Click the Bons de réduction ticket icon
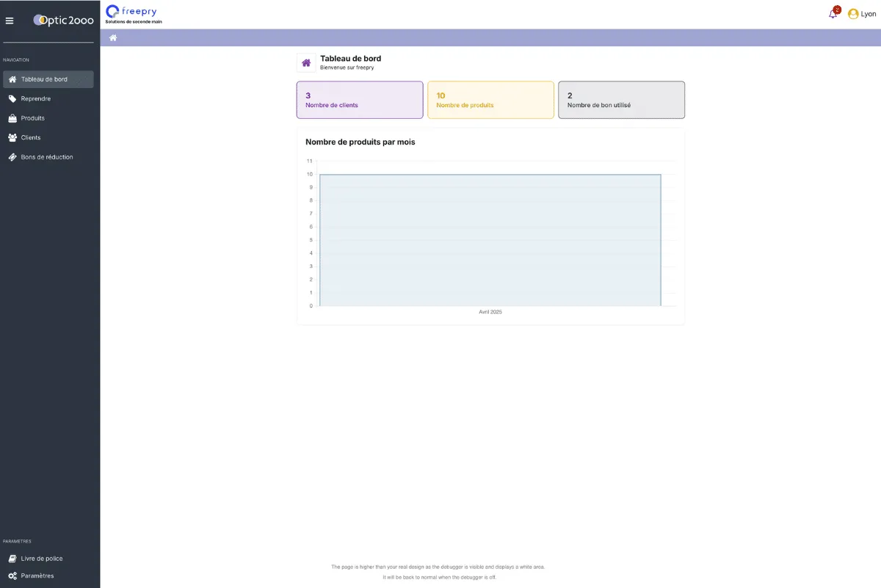Screen dimensions: 881x588 pyautogui.click(x=12, y=157)
